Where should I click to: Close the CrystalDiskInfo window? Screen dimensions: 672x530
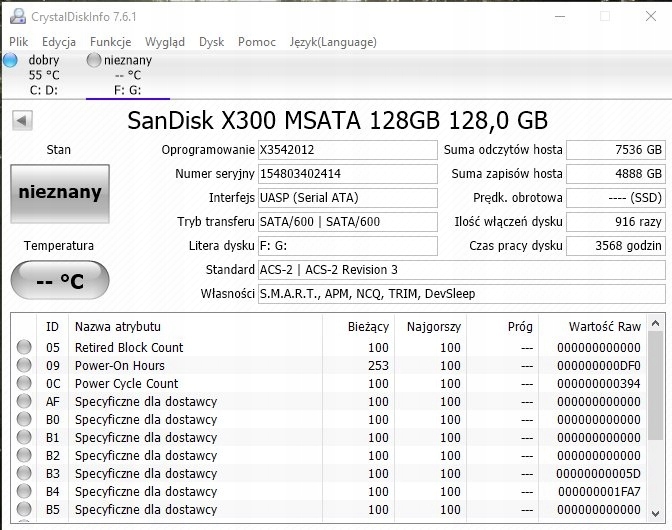651,17
